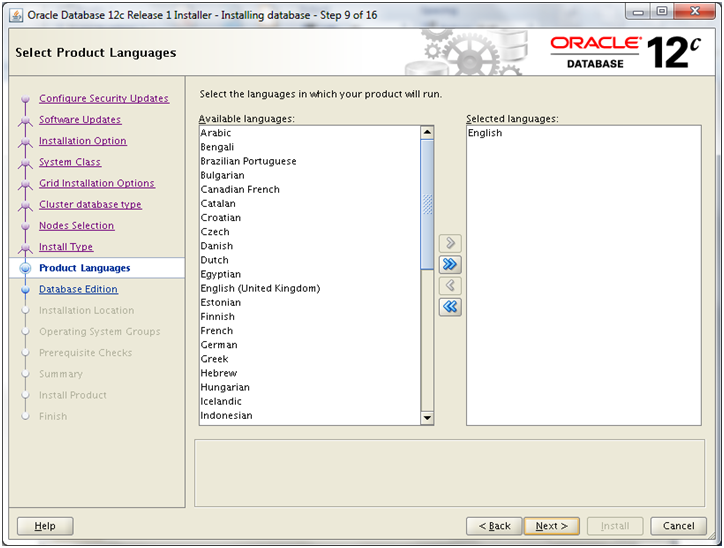Select Arabic in Available languages
Viewport: 724px width, 548px height.
[x=310, y=133]
